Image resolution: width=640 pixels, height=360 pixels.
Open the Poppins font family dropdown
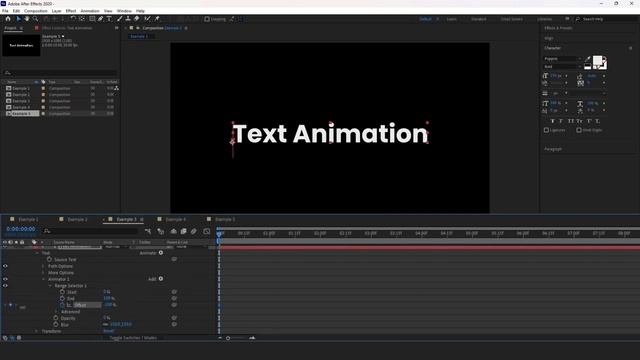(562, 59)
